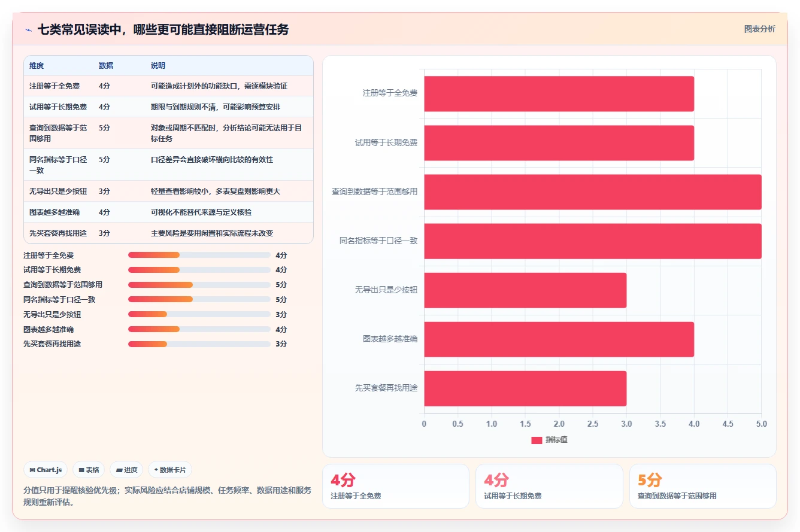The image size is (800, 532).
Task: Click description 主要风险是费用闲置和实际流程未改变
Action: [212, 233]
